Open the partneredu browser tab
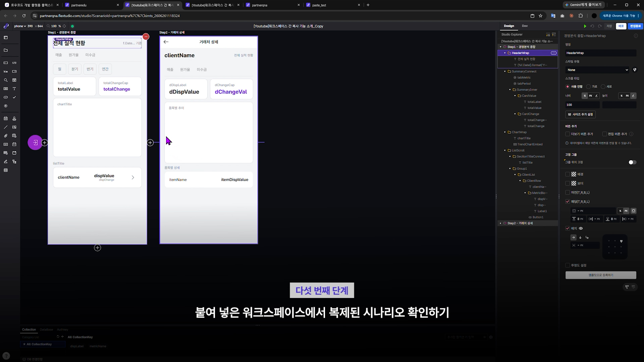The width and height of the screenshot is (644, 362). (x=92, y=5)
